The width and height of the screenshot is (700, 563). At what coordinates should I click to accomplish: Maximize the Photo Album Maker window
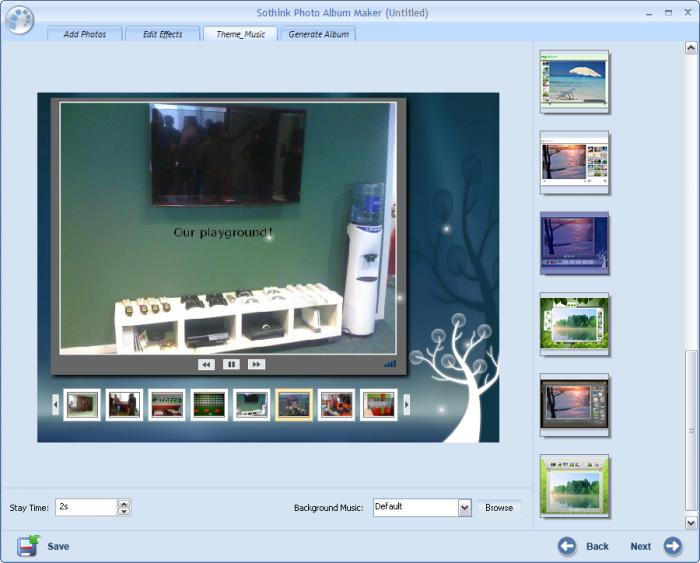668,13
